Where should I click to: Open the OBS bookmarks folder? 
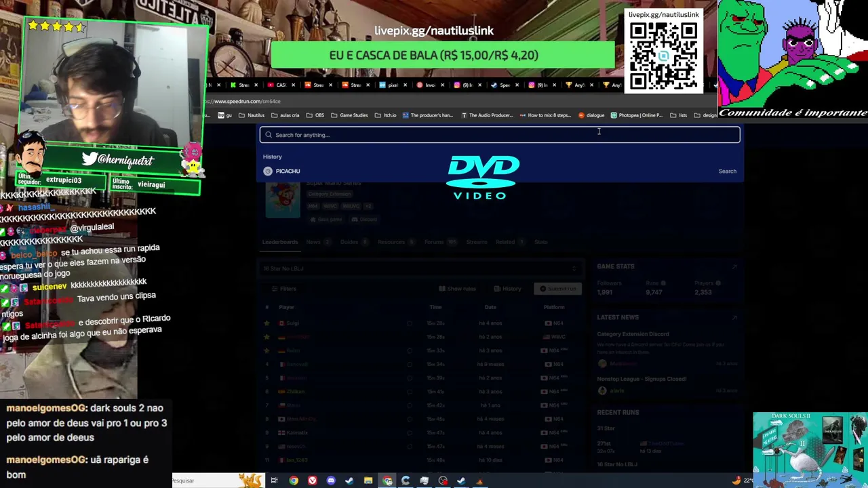click(315, 115)
